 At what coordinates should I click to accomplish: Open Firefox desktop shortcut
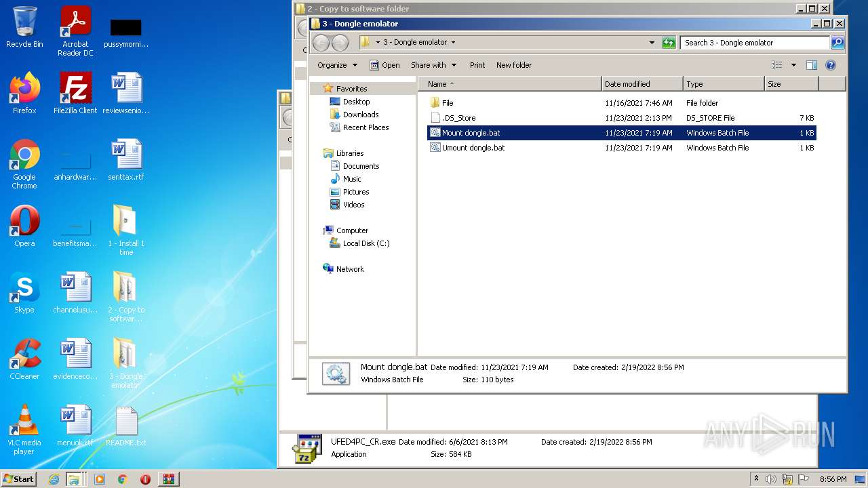(x=24, y=94)
